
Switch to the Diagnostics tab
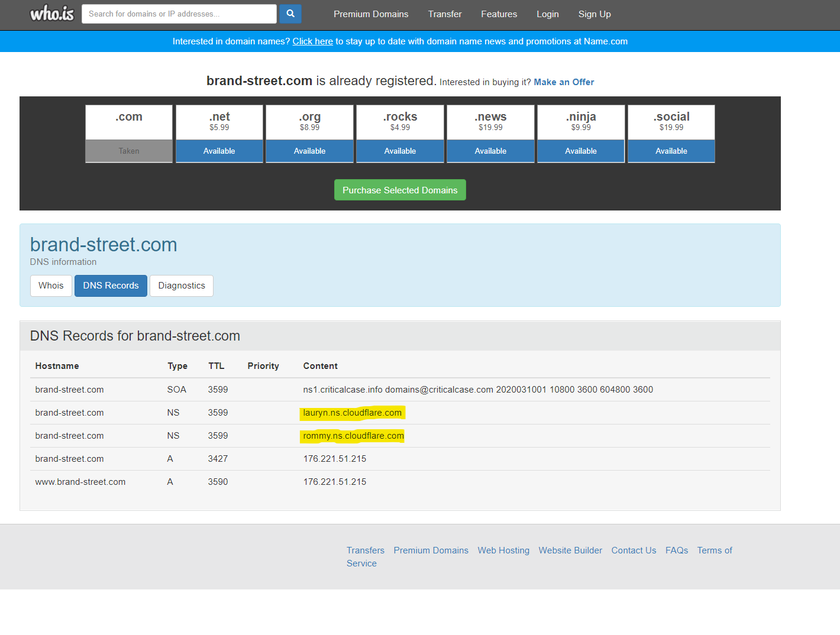click(182, 286)
